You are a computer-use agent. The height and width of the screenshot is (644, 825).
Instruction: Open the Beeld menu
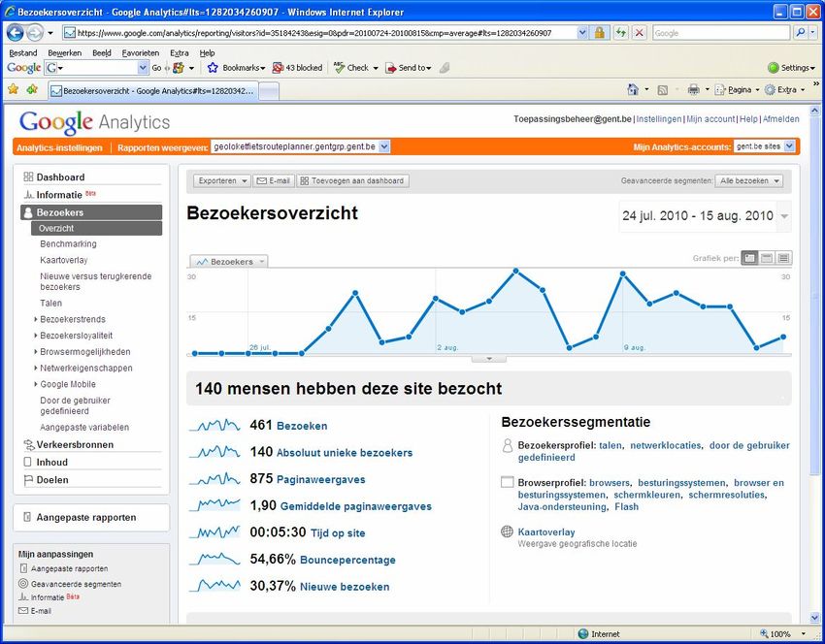102,53
